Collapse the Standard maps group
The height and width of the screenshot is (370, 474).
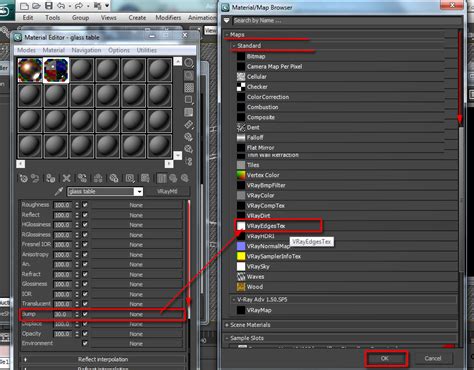click(234, 45)
